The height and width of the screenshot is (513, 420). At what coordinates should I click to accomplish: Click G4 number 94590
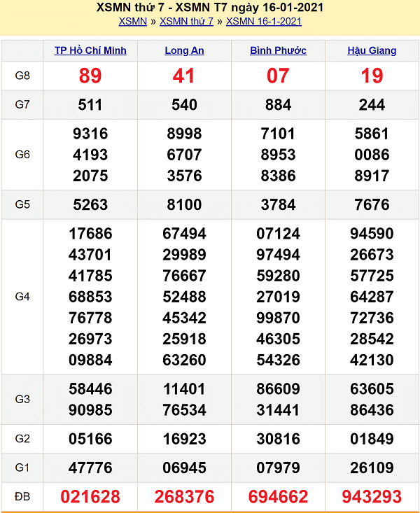coord(372,234)
